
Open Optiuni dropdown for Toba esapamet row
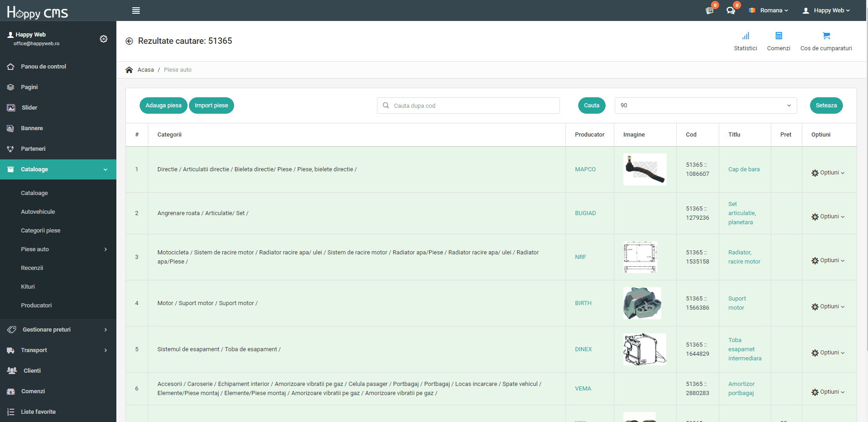[x=828, y=353]
